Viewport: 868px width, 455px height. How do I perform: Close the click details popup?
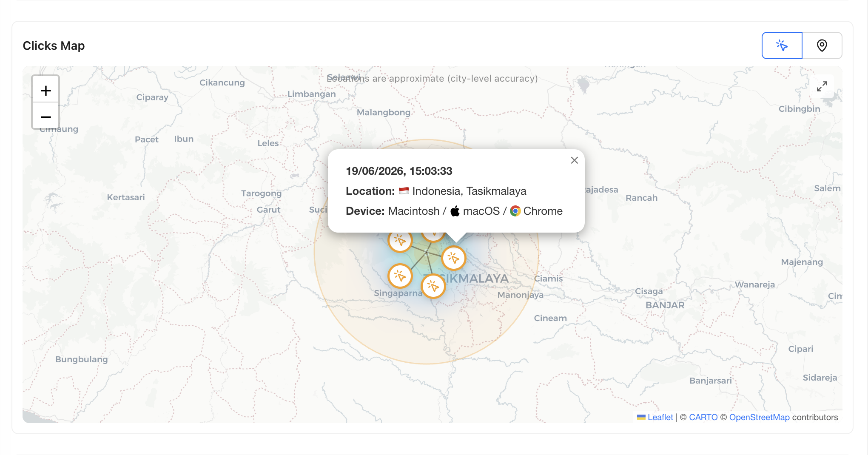(x=574, y=160)
